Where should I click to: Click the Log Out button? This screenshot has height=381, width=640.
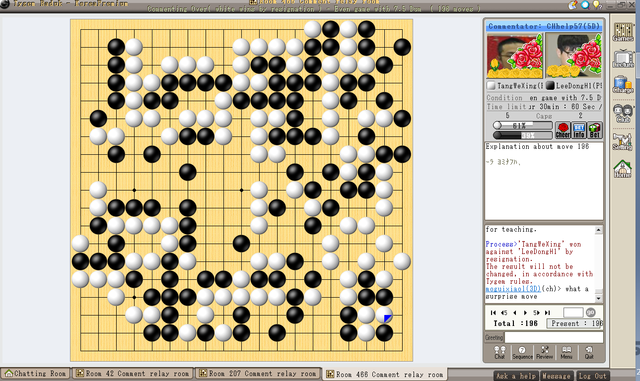pos(592,376)
